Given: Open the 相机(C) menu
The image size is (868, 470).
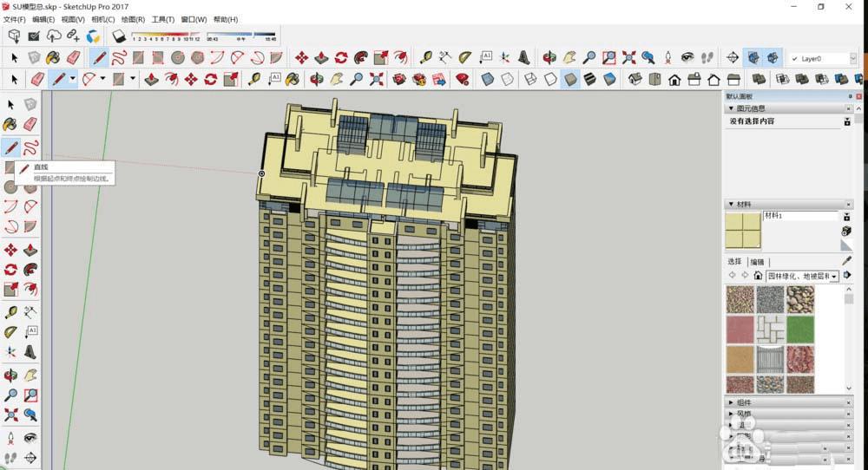Looking at the screenshot, I should 103,19.
